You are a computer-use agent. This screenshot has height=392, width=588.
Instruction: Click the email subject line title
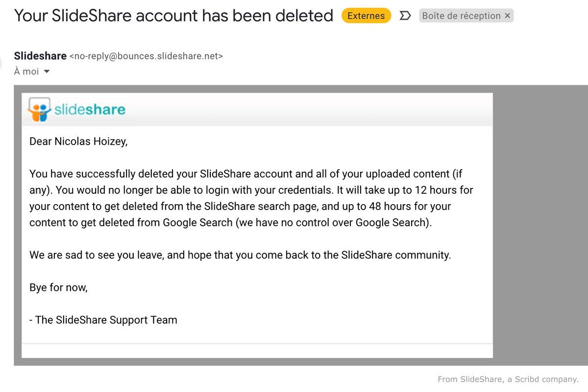click(x=173, y=16)
